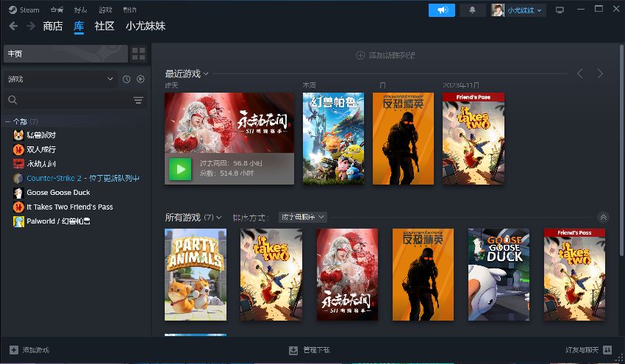The image size is (625, 364).
Task: Open 反恐精英 cover in recent games
Action: tap(403, 138)
